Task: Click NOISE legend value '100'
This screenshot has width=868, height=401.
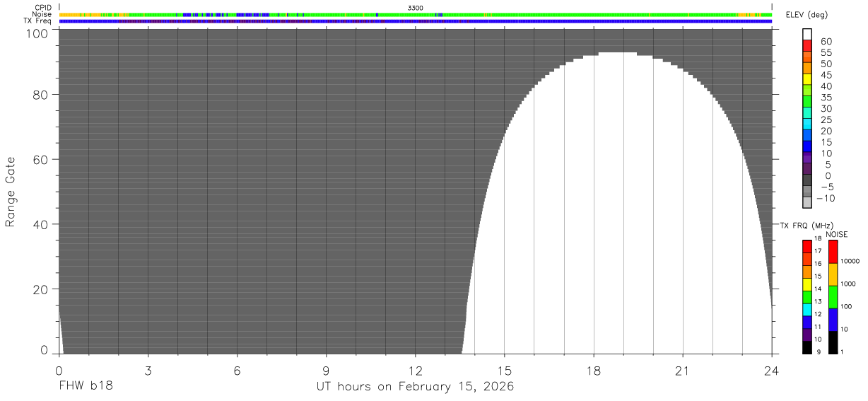Action: click(x=846, y=306)
